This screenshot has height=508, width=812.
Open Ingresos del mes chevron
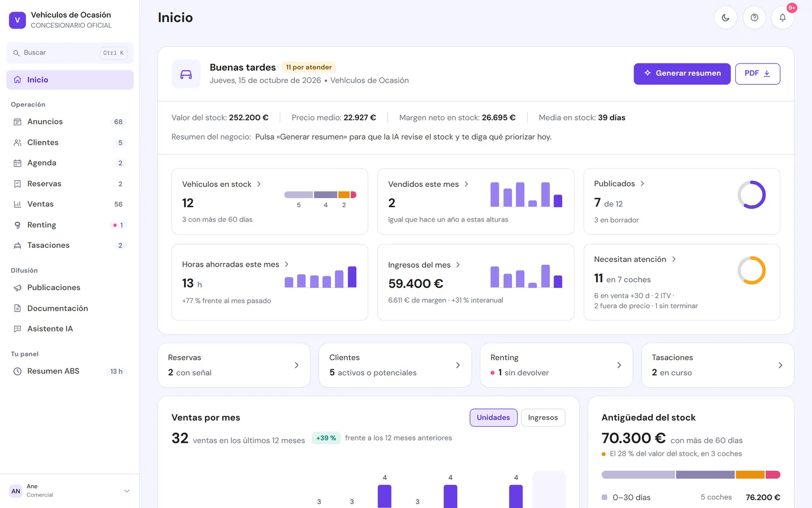(x=458, y=265)
